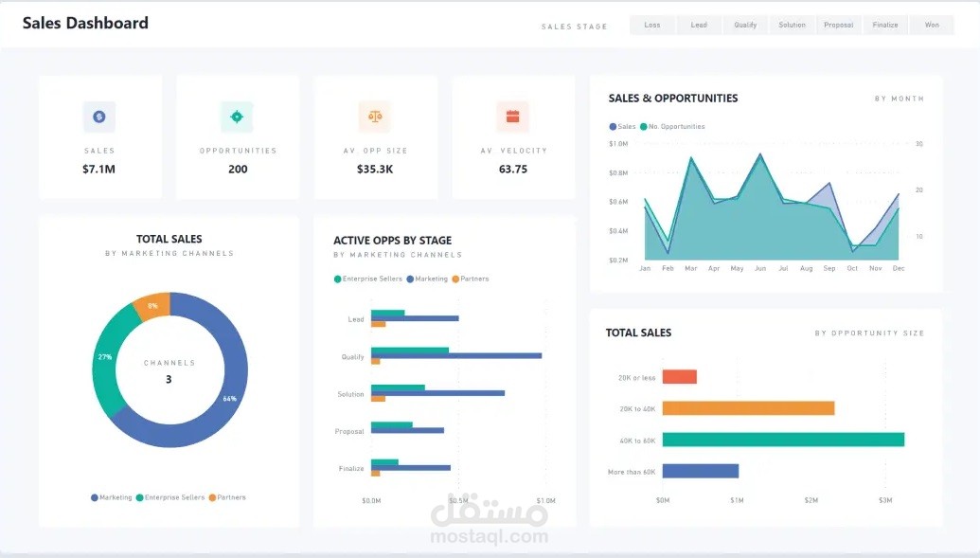Enable the Qualify stage filter
This screenshot has height=558, width=980.
pos(745,25)
